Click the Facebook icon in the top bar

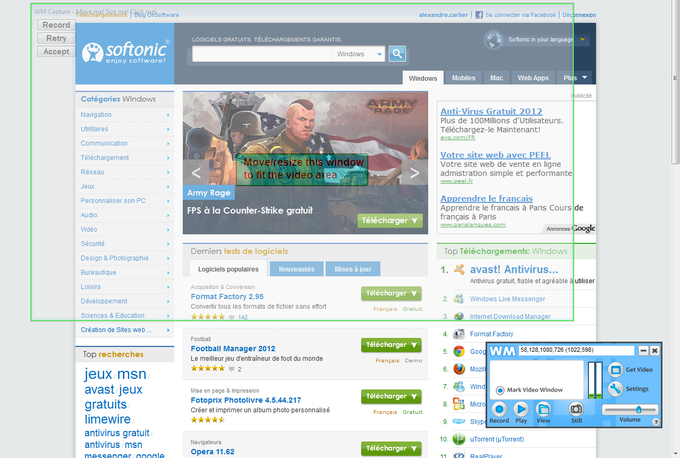tap(479, 15)
